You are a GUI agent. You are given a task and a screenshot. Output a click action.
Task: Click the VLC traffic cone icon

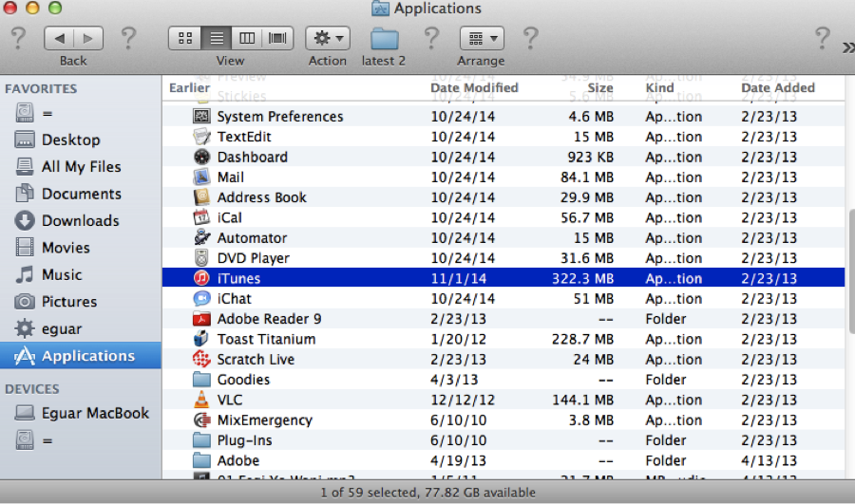(x=201, y=400)
